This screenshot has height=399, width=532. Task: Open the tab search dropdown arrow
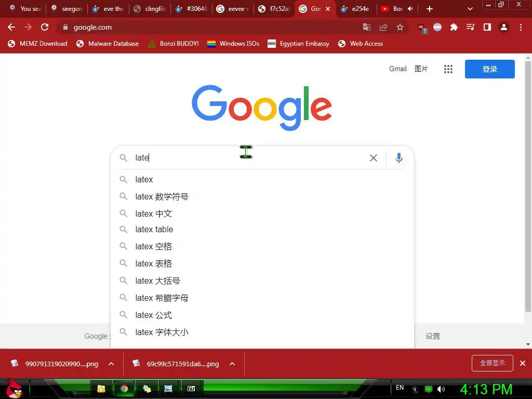[x=470, y=9]
